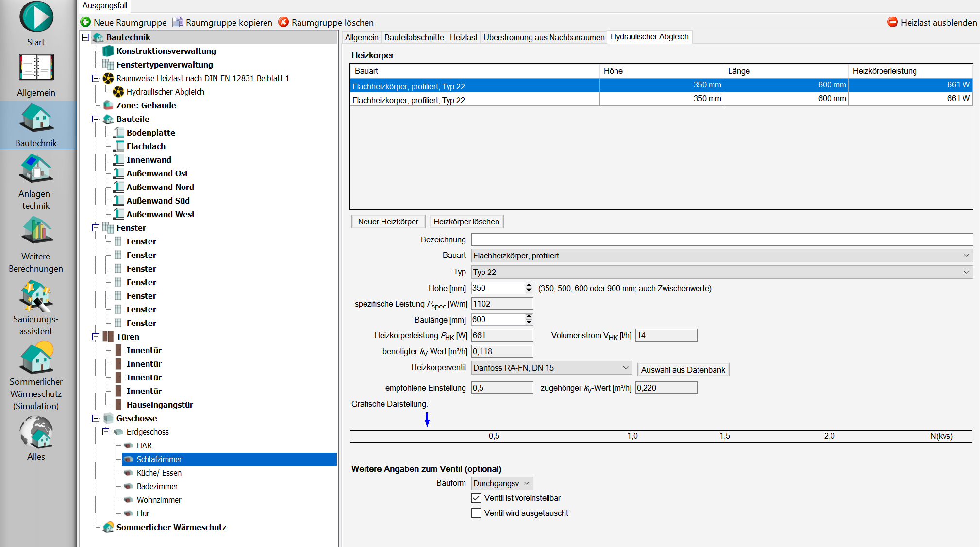Enable Ventil wird ausgetauscht checkbox
The width and height of the screenshot is (980, 547).
coord(476,513)
